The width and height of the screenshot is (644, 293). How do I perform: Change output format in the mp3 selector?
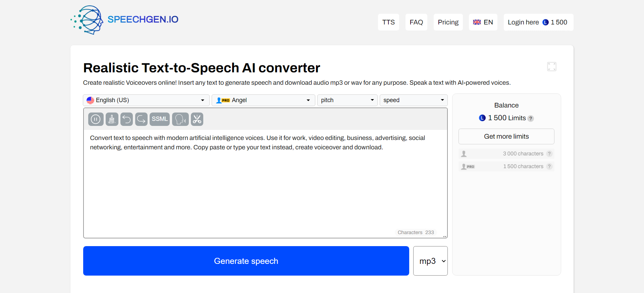point(430,261)
